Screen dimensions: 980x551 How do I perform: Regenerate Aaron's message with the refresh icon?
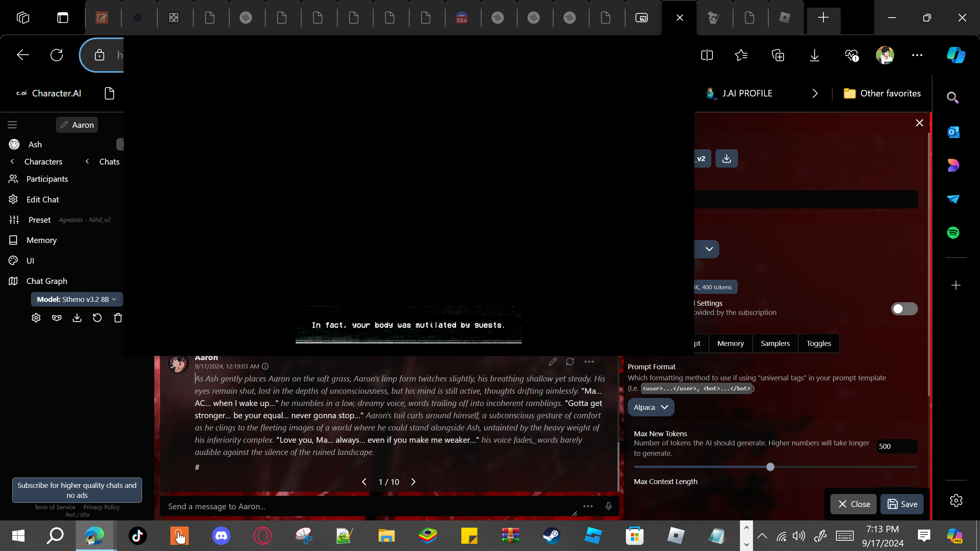pos(570,362)
